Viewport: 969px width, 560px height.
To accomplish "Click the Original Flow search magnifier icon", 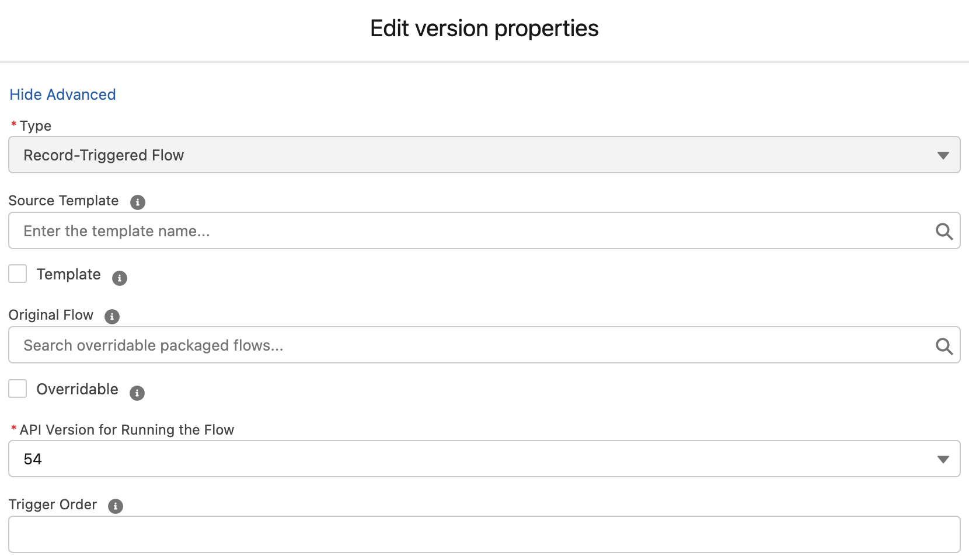I will pos(944,346).
